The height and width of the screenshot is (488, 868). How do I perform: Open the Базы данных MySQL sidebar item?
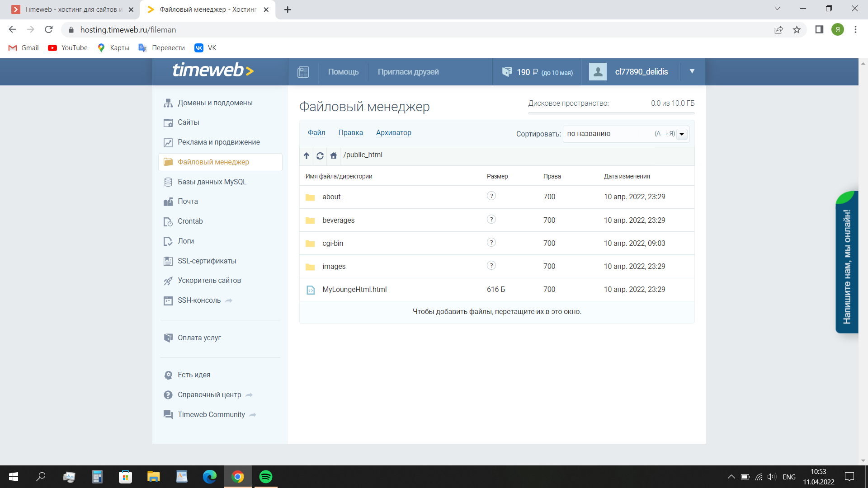pos(212,182)
